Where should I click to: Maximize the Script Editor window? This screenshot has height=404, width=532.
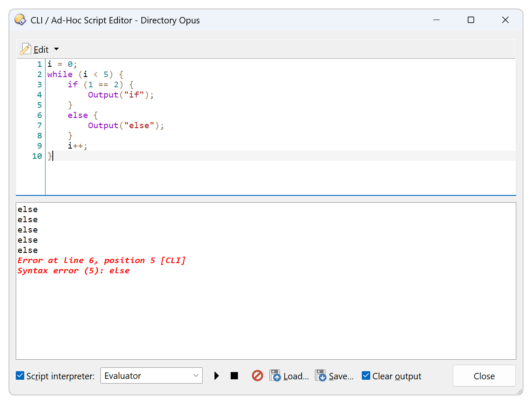pos(471,20)
